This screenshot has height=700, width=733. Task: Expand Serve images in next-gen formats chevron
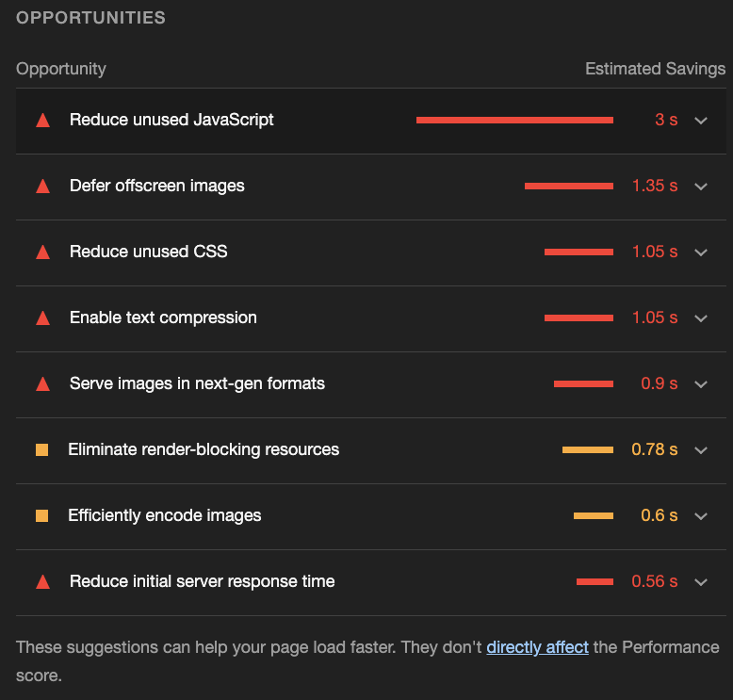point(700,384)
